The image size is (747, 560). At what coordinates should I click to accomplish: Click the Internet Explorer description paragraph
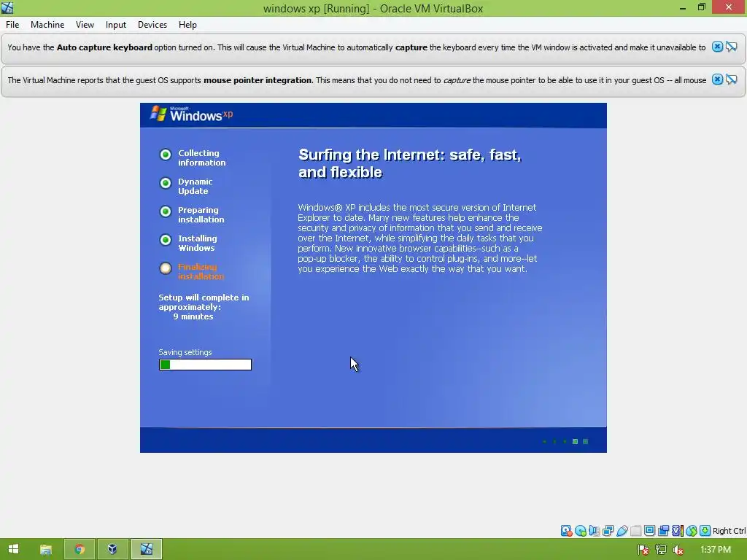tap(419, 238)
